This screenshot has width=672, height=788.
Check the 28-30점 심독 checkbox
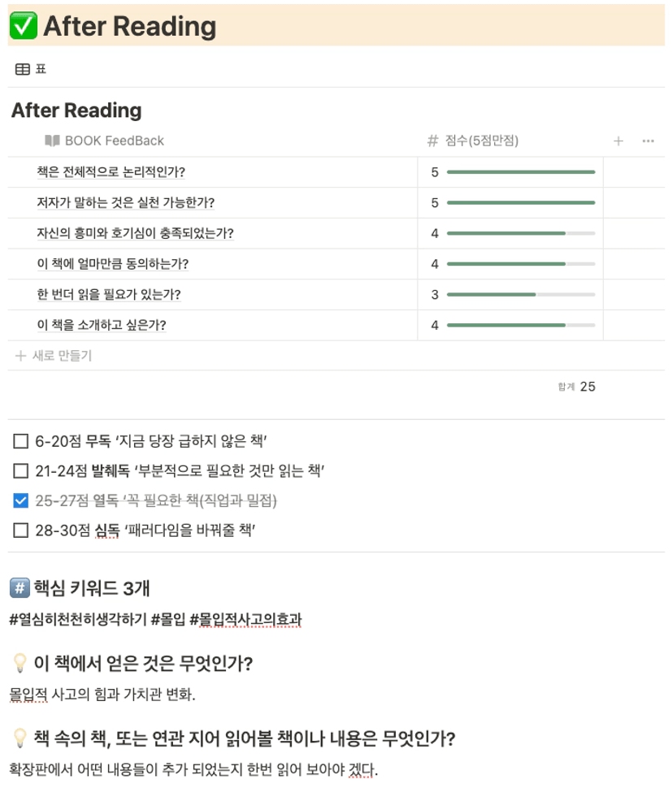20,530
